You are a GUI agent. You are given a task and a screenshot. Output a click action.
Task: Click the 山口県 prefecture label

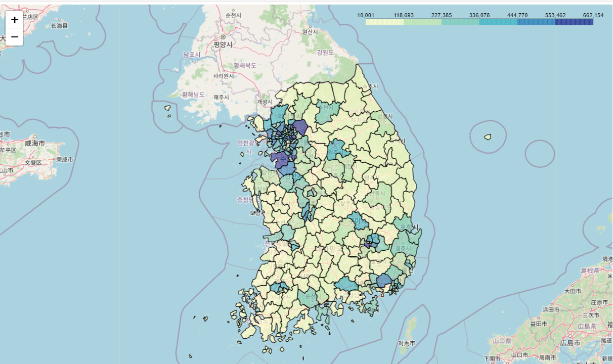(503, 341)
